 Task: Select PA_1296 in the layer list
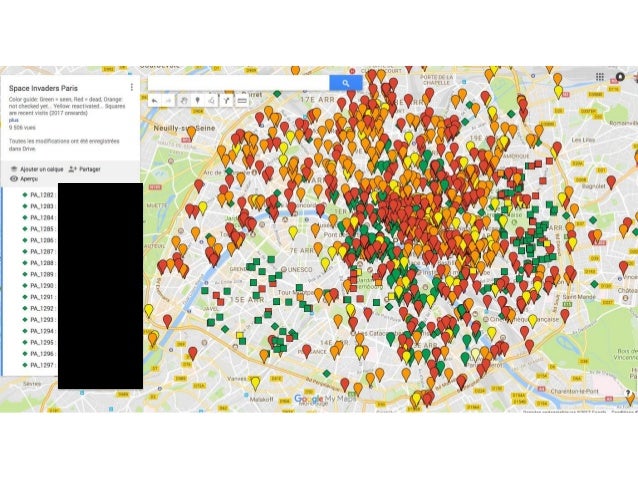tap(39, 354)
